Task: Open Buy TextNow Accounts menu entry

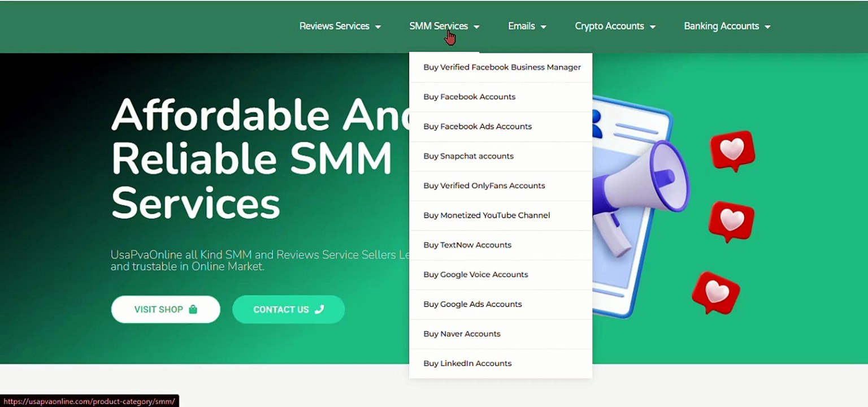Action: [501, 245]
